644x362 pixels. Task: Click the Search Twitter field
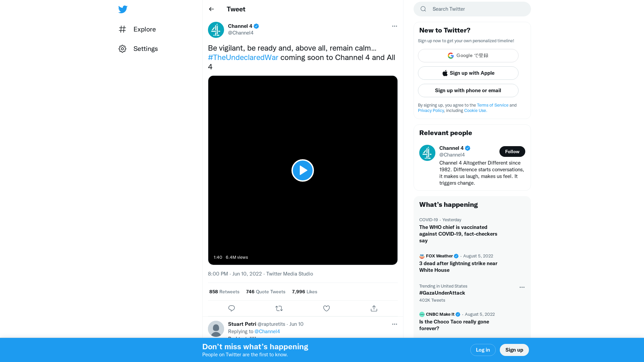click(476, 9)
